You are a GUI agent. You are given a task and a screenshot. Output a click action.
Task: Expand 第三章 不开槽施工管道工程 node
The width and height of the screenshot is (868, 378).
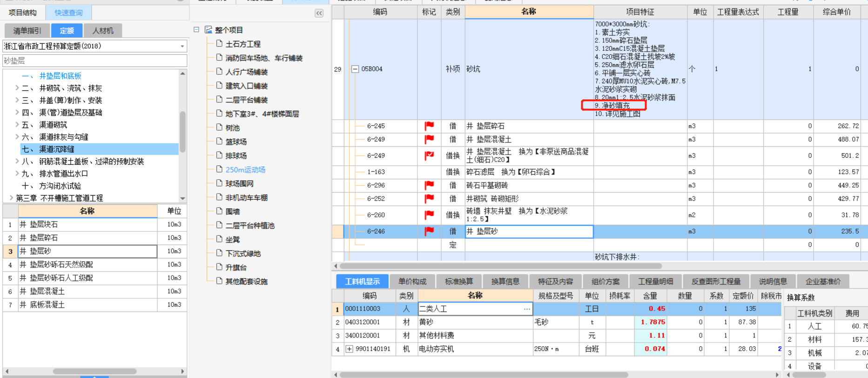tap(11, 198)
